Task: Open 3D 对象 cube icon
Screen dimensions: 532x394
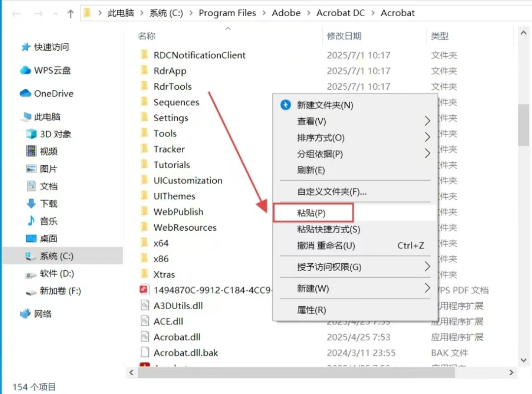Action: [31, 134]
